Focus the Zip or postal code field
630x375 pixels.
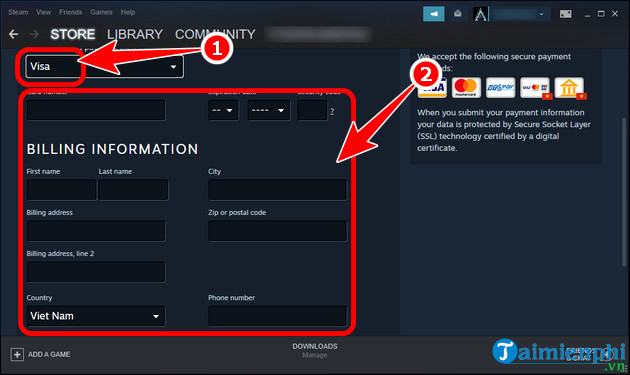point(278,231)
